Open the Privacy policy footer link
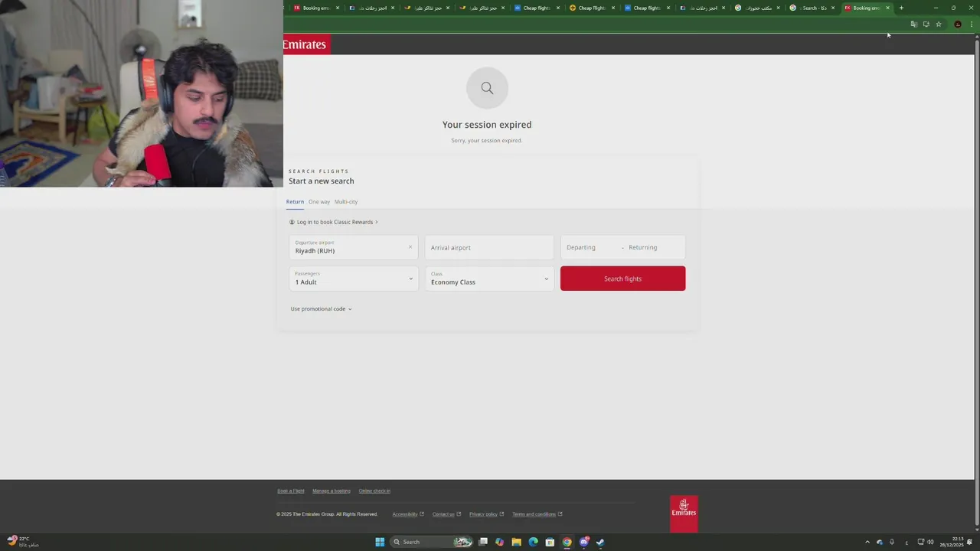980x551 pixels. [487, 514]
